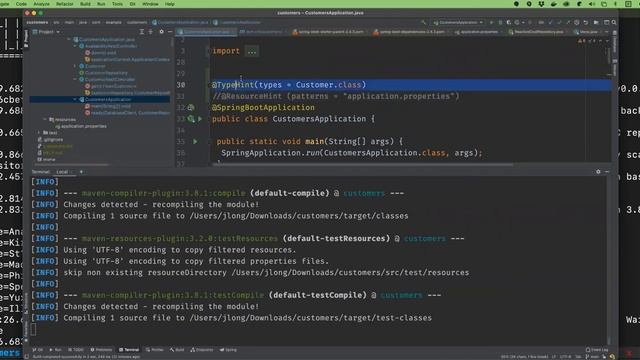Open the Help menu
The height and width of the screenshot is (360, 640).
170,4
